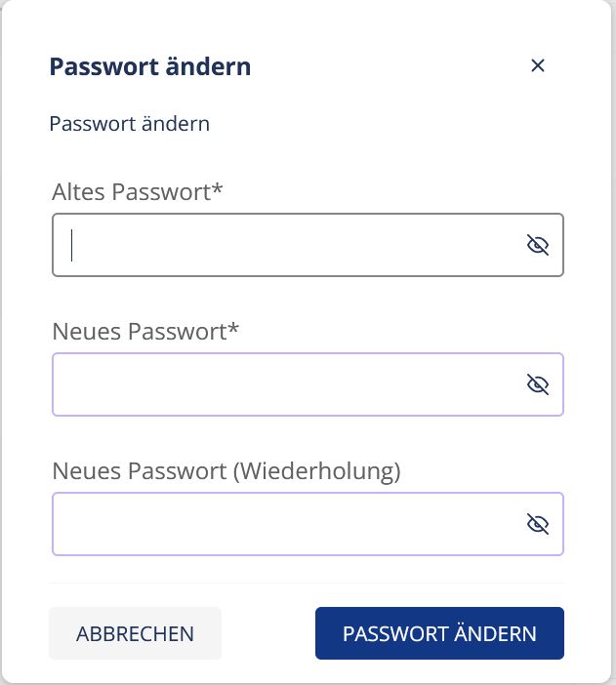Close the Passwort ändern dialog

tap(537, 66)
